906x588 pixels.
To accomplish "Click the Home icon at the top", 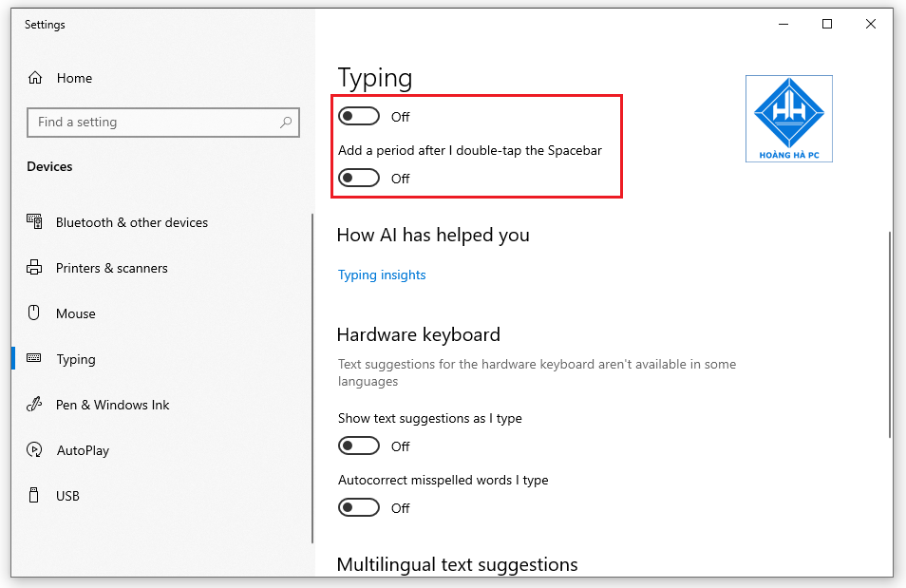I will [38, 78].
